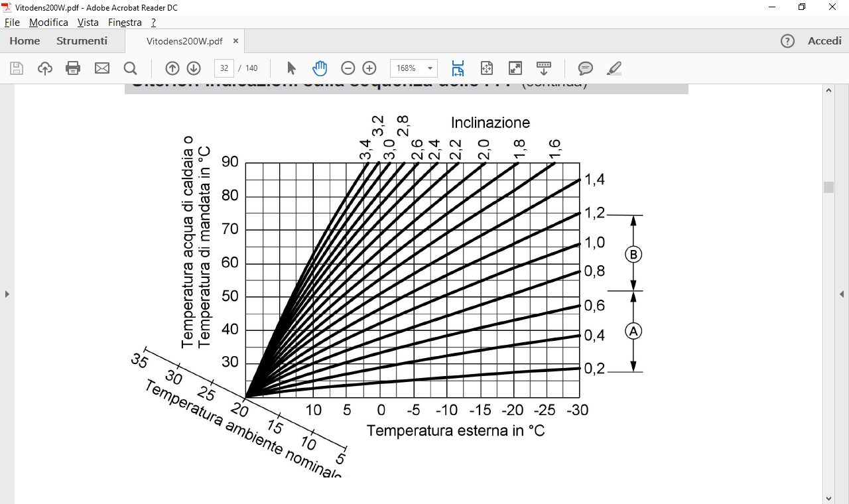The width and height of the screenshot is (849, 504).
Task: Add a comment with the speech bubble
Action: click(x=585, y=68)
